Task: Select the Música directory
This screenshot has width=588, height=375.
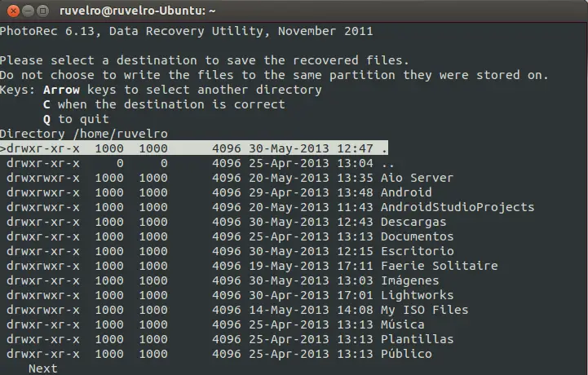Action: pyautogui.click(x=215, y=324)
